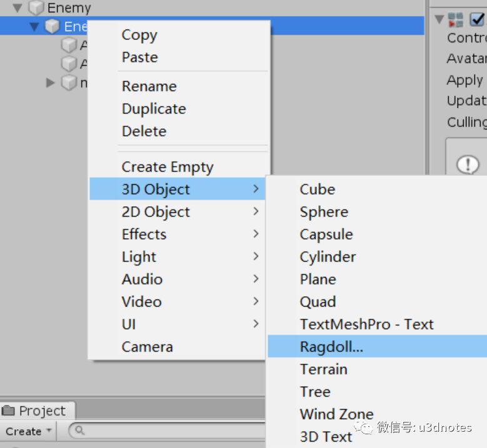487x448 pixels.
Task: Open the UI submenu
Action: pos(178,324)
